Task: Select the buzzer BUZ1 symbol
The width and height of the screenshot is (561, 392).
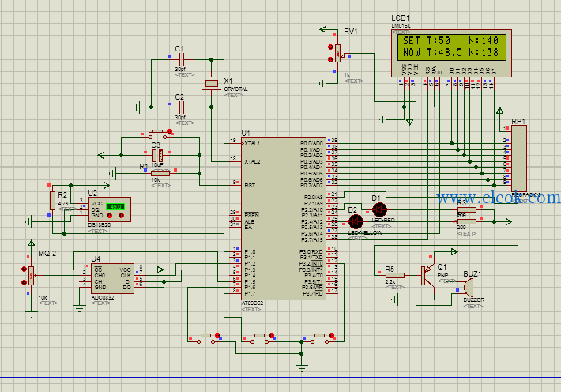Action: pos(468,287)
